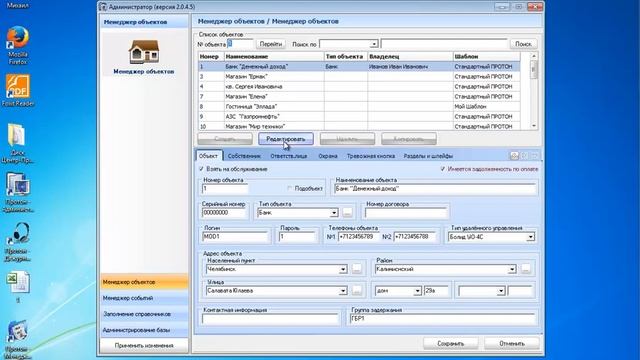
Task: Click browse button next to Тип объекта
Action: tap(347, 213)
